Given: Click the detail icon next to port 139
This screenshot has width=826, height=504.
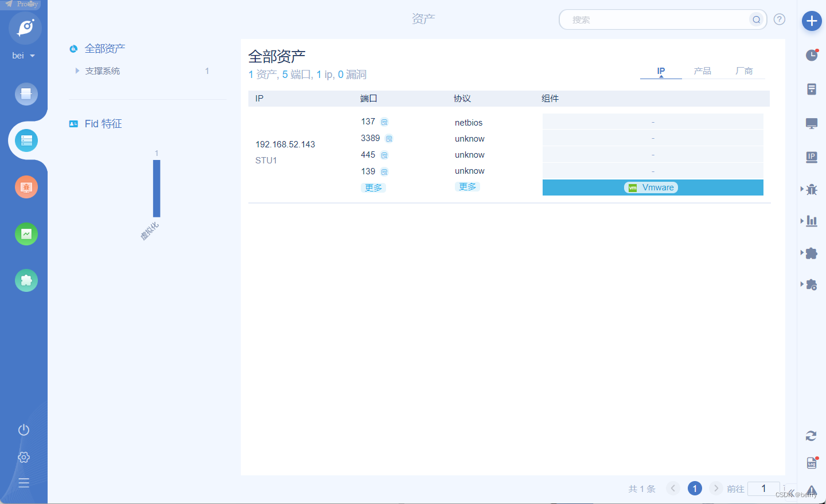Looking at the screenshot, I should click(x=384, y=172).
